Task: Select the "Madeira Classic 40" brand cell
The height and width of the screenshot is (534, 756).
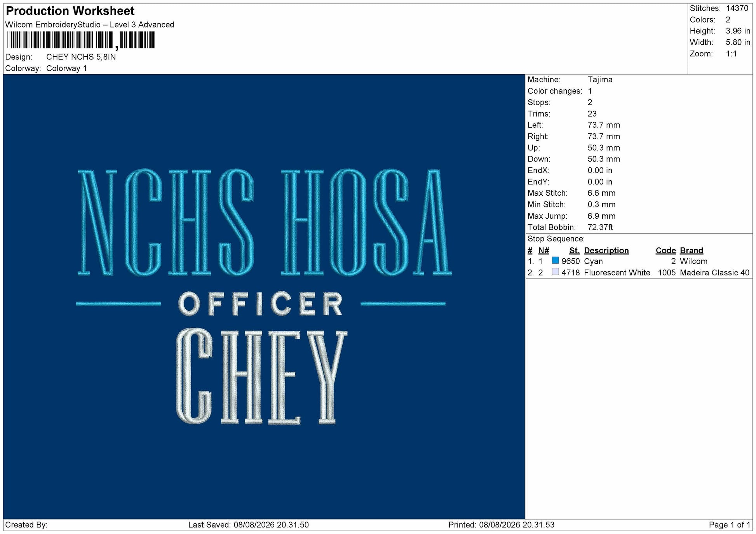Action: 714,273
